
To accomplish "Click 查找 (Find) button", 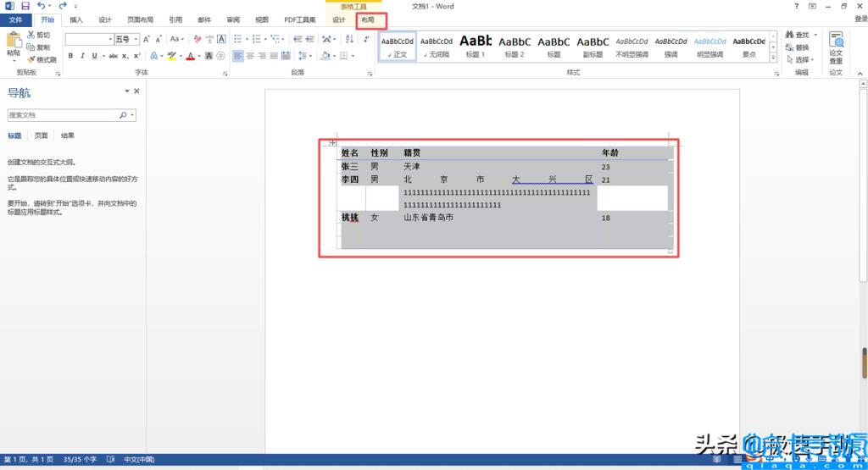I will [798, 35].
